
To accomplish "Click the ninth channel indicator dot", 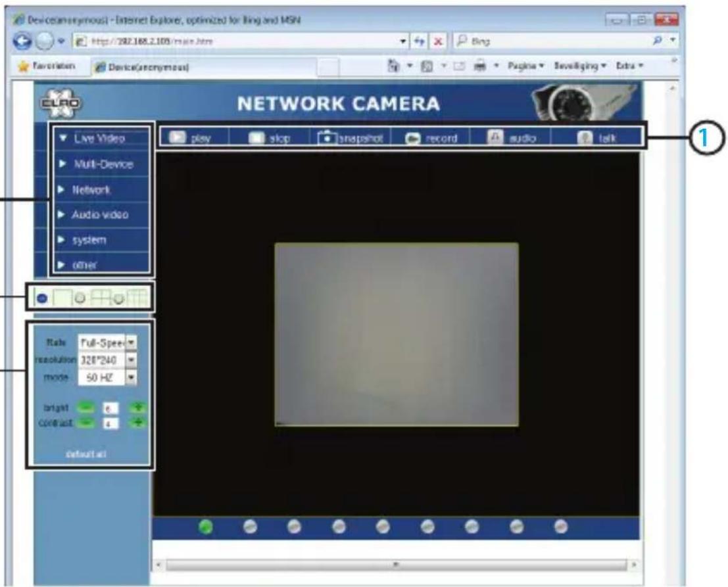I will click(561, 527).
